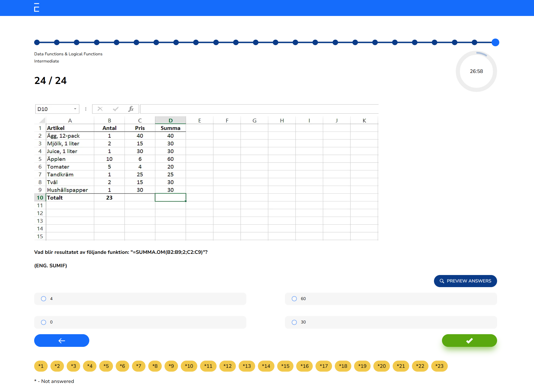Click the vertical dots beside the Name Box
The height and width of the screenshot is (392, 534).
[86, 109]
